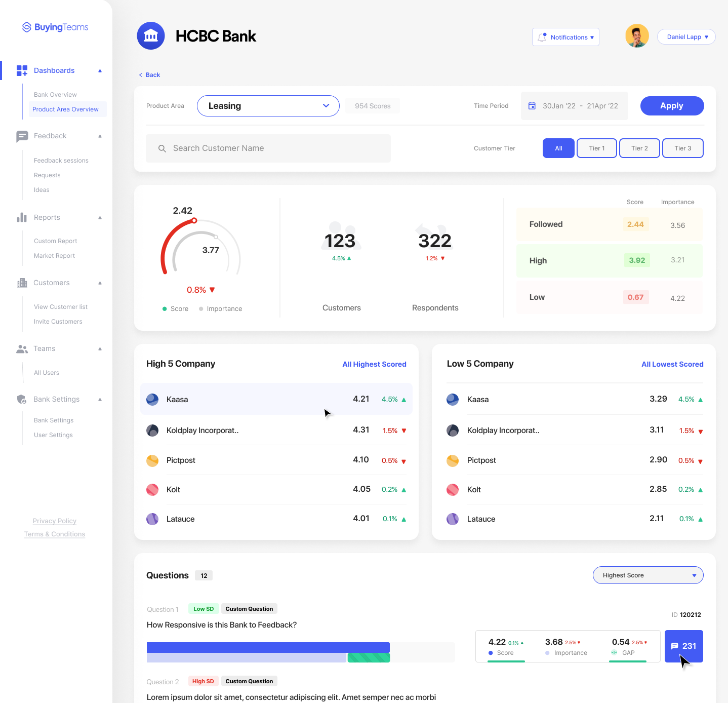This screenshot has width=728, height=703.
Task: Click Koldplay avatar in Low 5 Company
Action: (453, 431)
